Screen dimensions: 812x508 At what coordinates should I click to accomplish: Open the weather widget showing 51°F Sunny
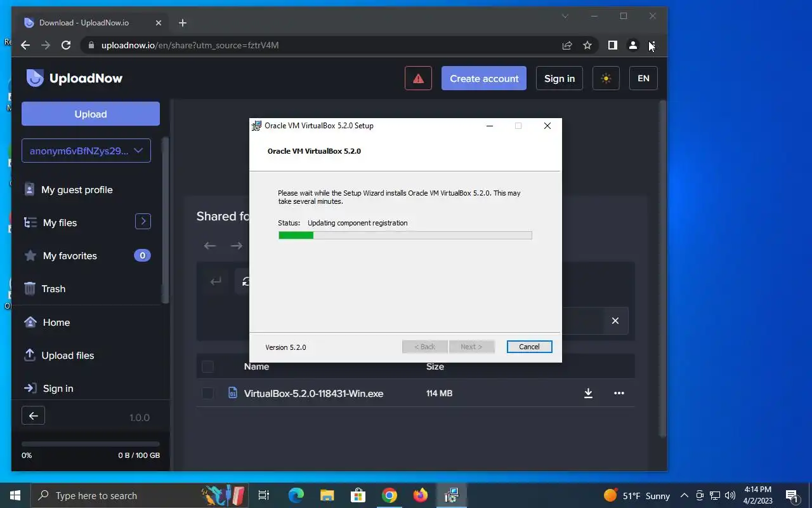point(637,495)
